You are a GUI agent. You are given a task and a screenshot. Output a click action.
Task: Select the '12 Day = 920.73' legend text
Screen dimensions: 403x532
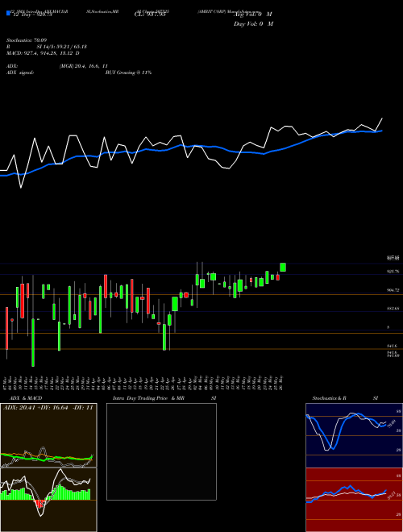tap(31, 15)
